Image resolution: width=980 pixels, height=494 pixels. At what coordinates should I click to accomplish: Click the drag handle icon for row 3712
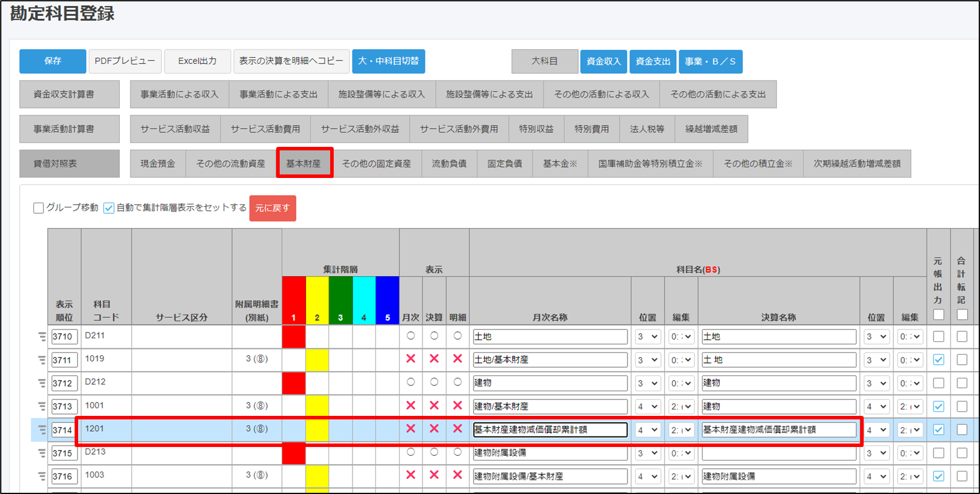coord(42,383)
